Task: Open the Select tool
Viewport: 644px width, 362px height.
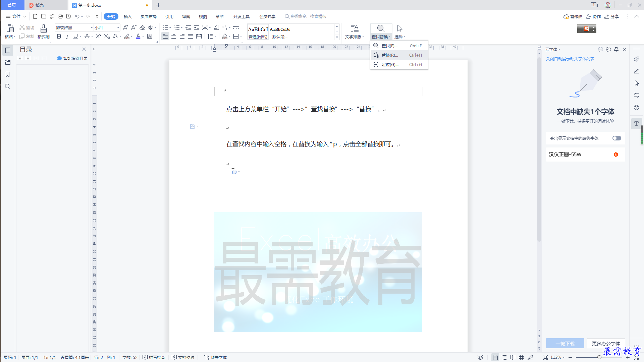Action: click(400, 32)
